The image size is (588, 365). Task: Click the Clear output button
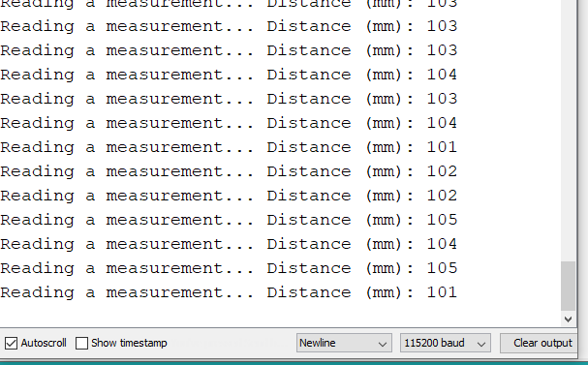539,343
